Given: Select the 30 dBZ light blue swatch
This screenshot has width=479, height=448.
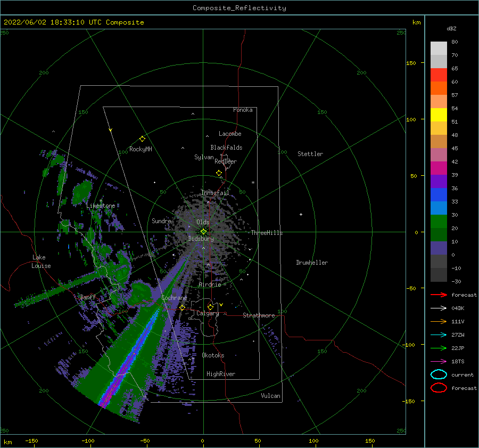Looking at the screenshot, I should 439,208.
